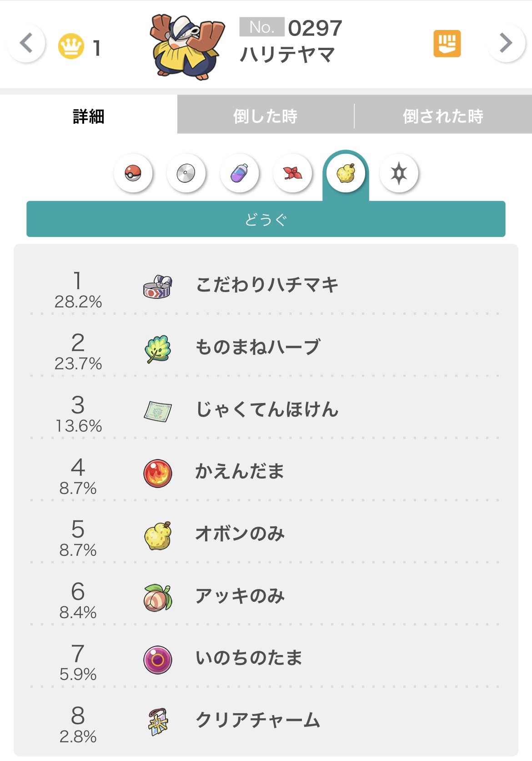Click the かえんだま flame orb icon
Image resolution: width=532 pixels, height=761 pixels.
157,473
